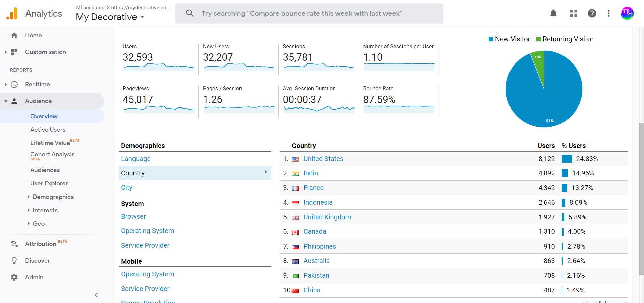Expand the Demographics submenu in sidebar

tap(53, 197)
